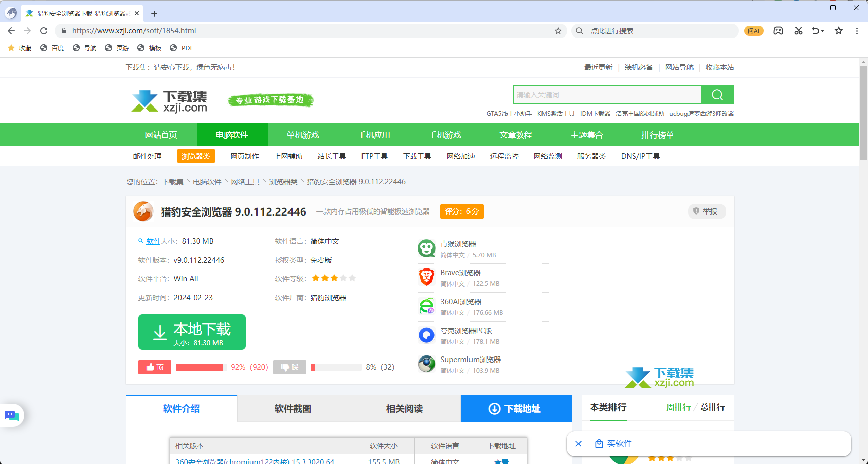Focus the browser 点此进行搜索 search box

(x=654, y=31)
